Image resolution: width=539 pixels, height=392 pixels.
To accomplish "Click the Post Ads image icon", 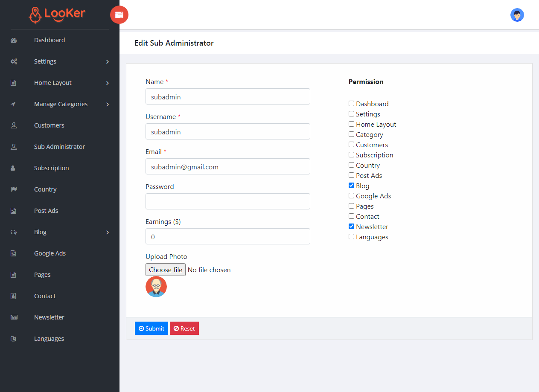I will 13,211.
